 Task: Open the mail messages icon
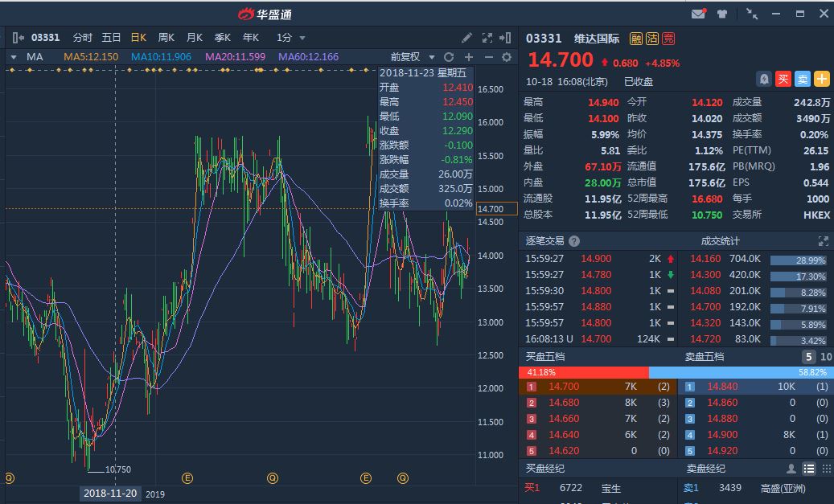[698, 14]
